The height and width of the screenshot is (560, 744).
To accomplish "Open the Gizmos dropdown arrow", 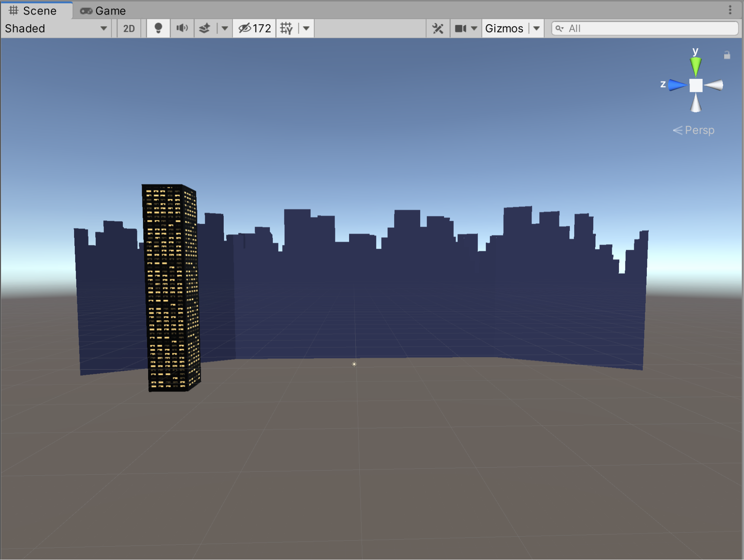I will coord(536,28).
